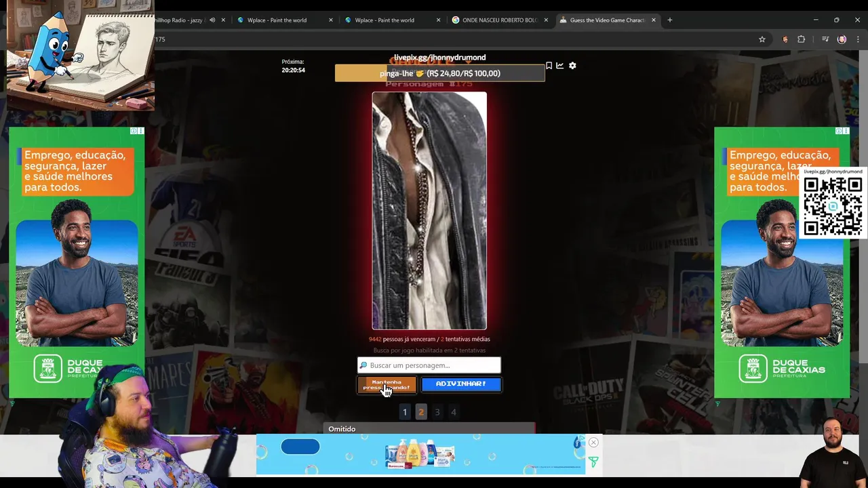The height and width of the screenshot is (488, 868).
Task: Open the Chrome extensions puzzle icon
Action: (801, 39)
